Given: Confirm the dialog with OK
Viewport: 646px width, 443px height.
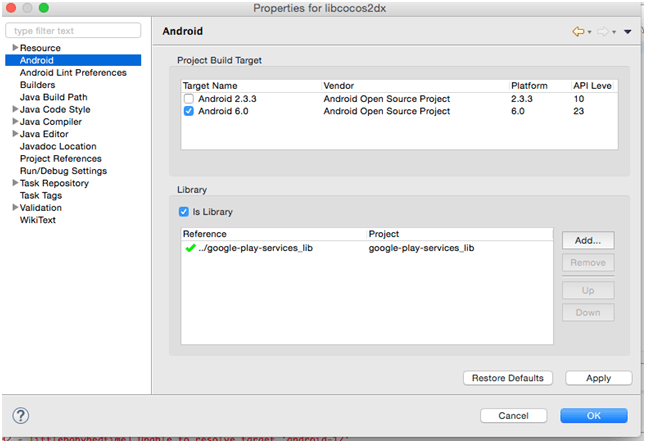Looking at the screenshot, I should [x=593, y=415].
